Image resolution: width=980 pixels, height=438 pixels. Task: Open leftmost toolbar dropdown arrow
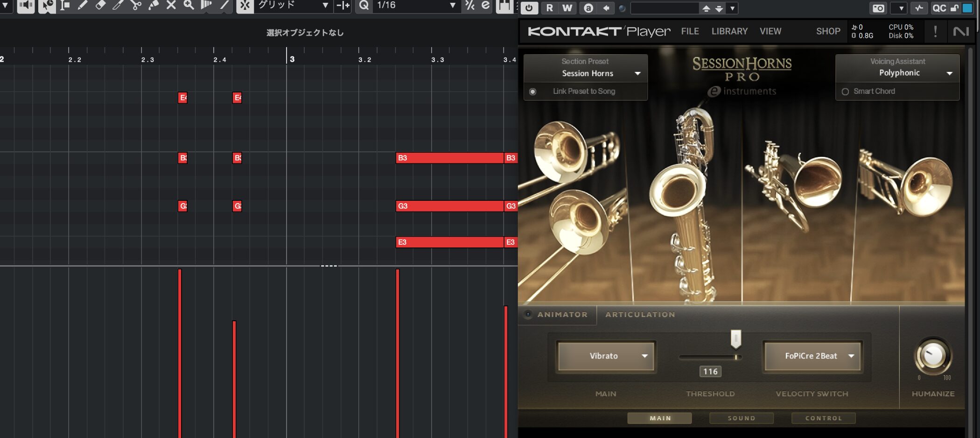5,6
